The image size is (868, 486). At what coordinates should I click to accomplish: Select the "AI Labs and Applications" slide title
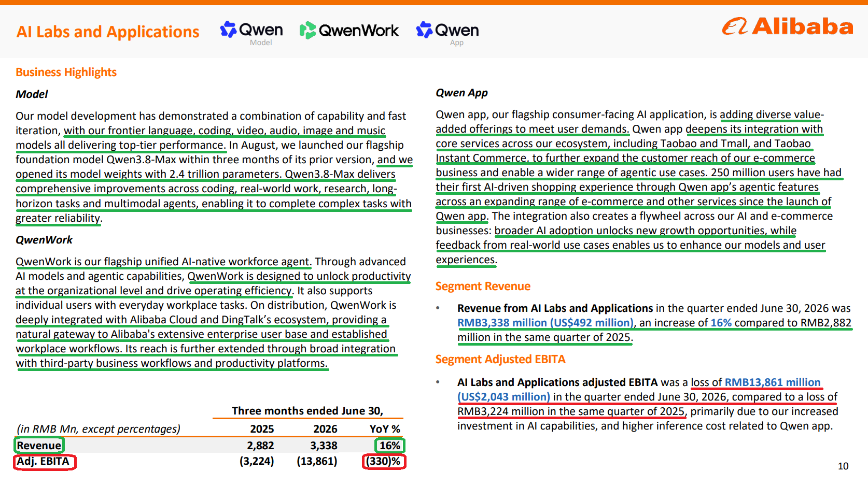tap(108, 32)
